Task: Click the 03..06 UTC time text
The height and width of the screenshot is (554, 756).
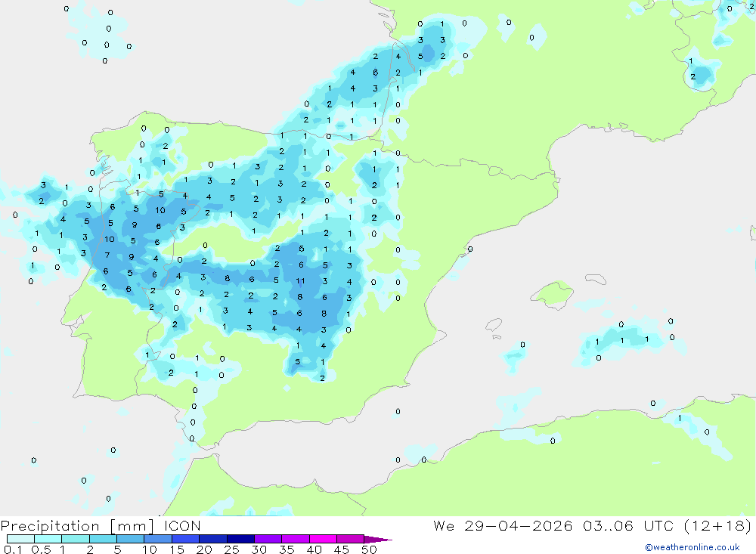Action: coord(627,525)
